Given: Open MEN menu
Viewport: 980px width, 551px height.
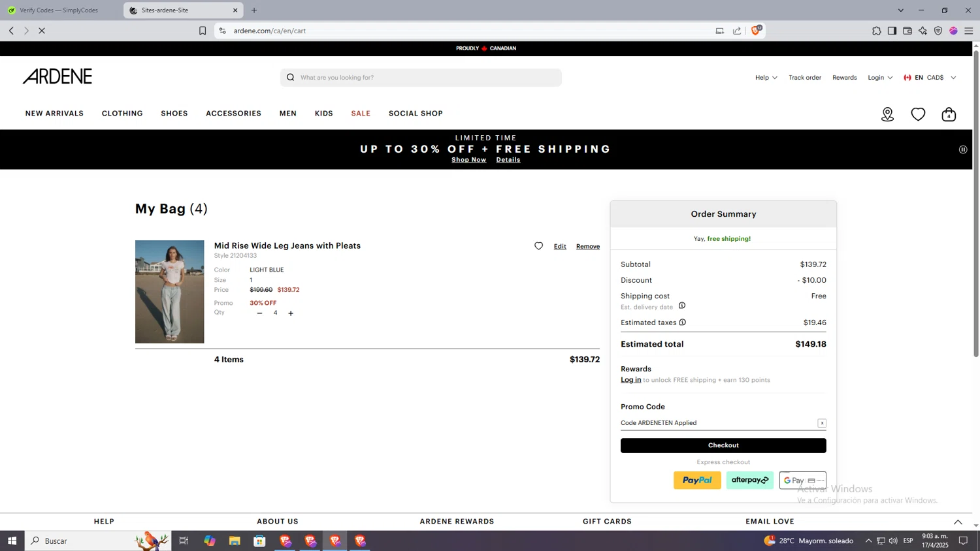Looking at the screenshot, I should pos(288,114).
